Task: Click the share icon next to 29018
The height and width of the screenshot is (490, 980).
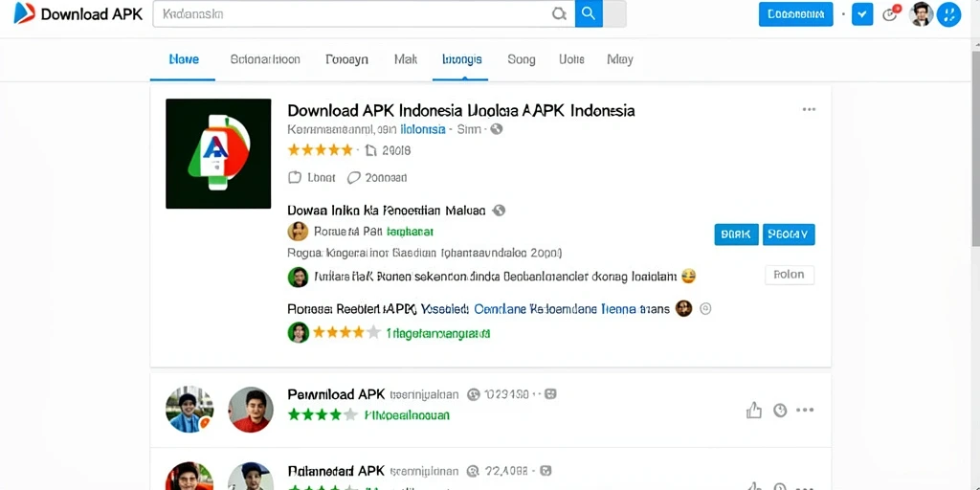Action: click(370, 150)
